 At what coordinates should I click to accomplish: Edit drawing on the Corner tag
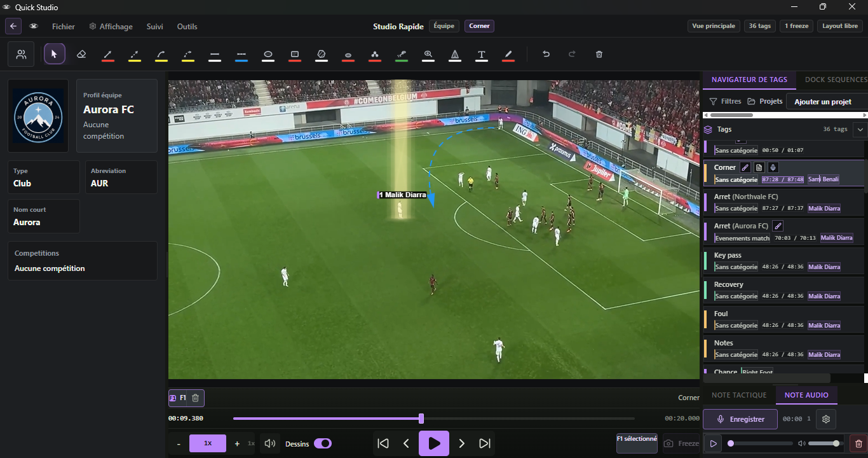[745, 167]
